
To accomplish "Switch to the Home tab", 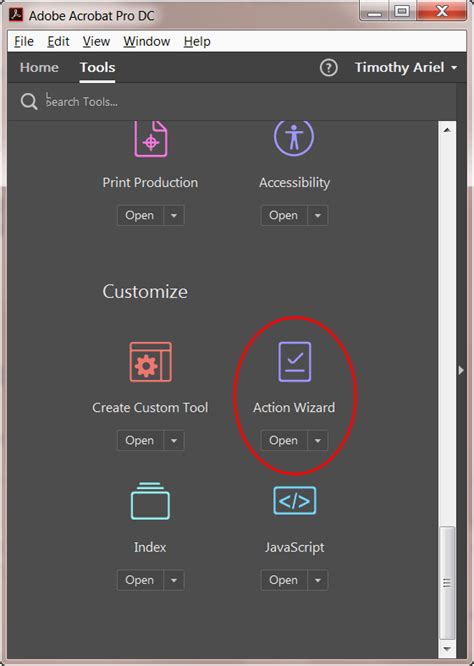I will click(x=39, y=68).
